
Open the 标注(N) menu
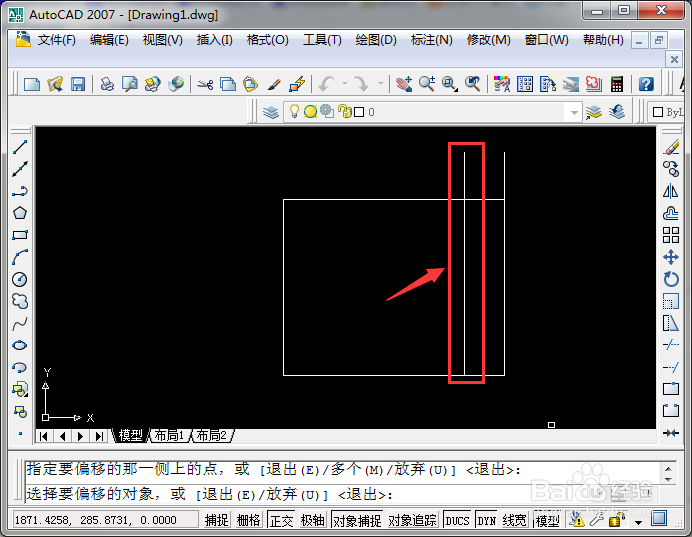(x=432, y=40)
